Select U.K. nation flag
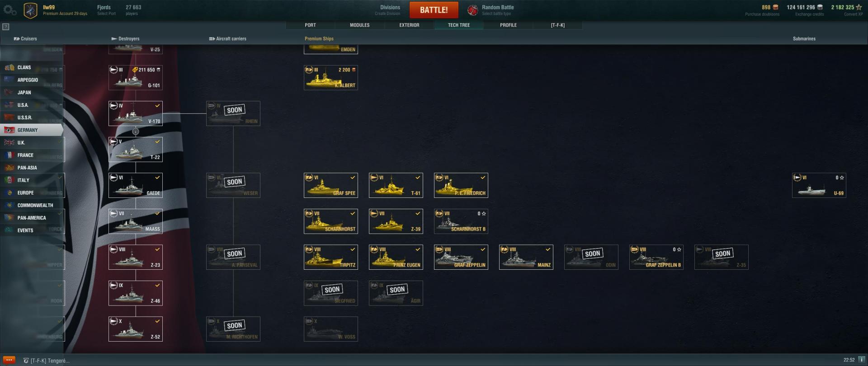The height and width of the screenshot is (366, 868). click(x=9, y=142)
